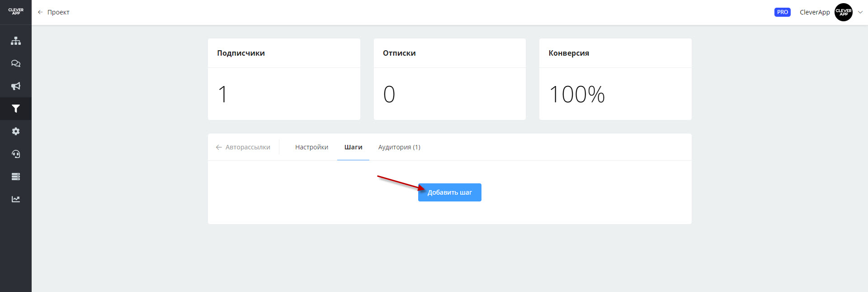This screenshot has height=292, width=868.
Task: Open the gear settings icon in sidebar
Action: [16, 131]
